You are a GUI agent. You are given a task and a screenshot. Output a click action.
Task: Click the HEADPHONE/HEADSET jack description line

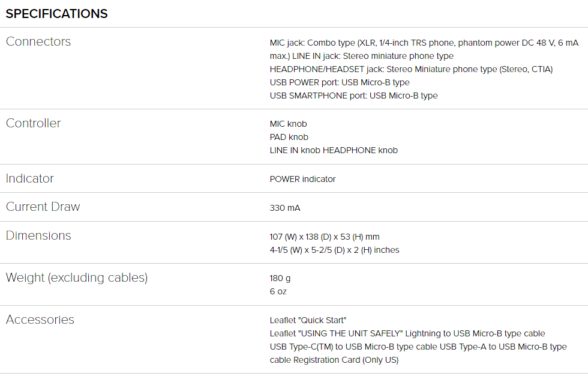tap(411, 70)
